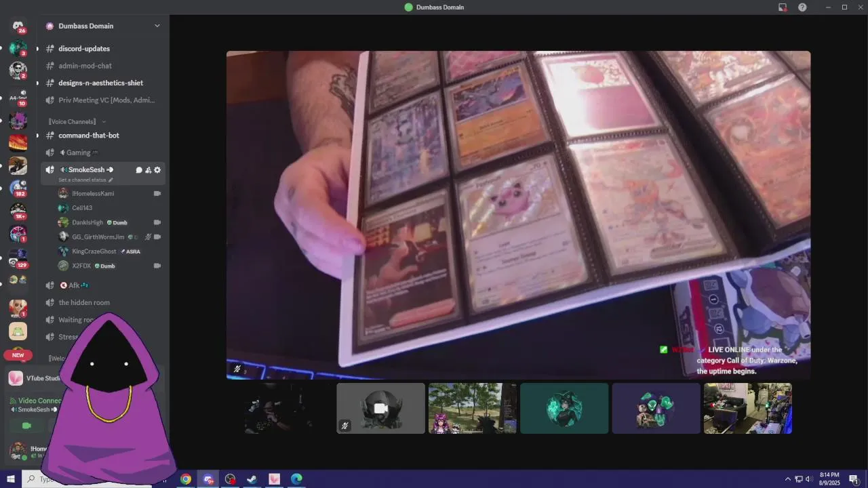Screen dimensions: 868x488
Task: Create invite for SmokeSesh channel
Action: coord(148,170)
